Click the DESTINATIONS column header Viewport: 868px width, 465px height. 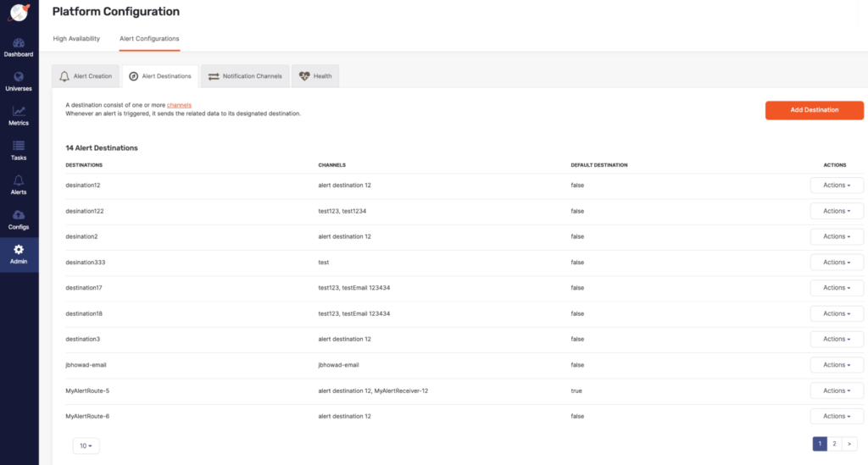[84, 165]
